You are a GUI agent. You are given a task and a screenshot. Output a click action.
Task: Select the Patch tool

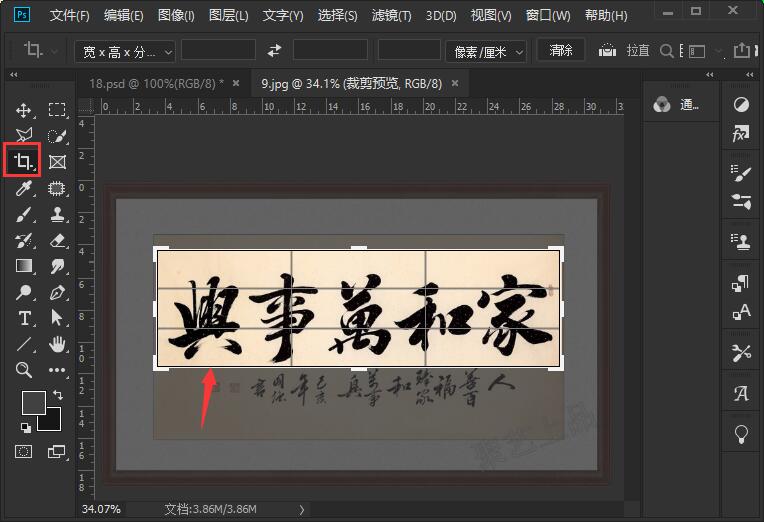[x=57, y=188]
